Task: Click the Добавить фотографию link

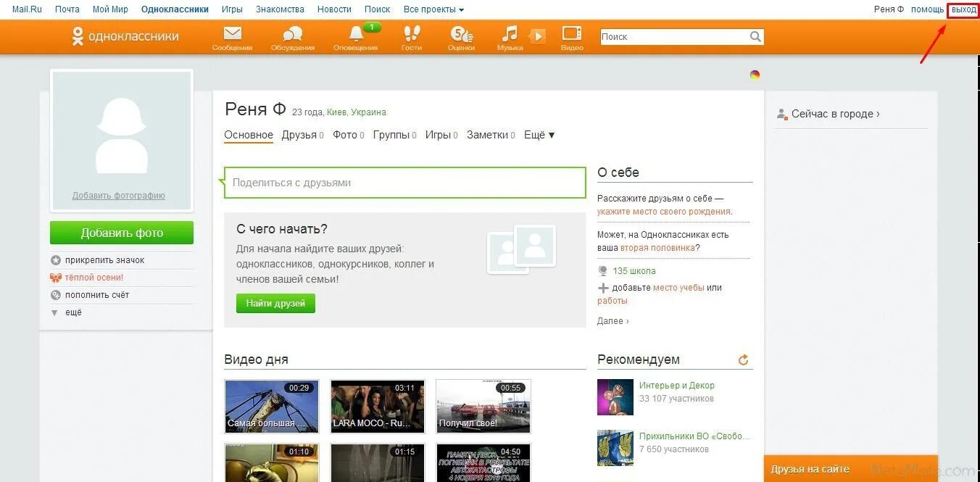Action: coord(119,196)
